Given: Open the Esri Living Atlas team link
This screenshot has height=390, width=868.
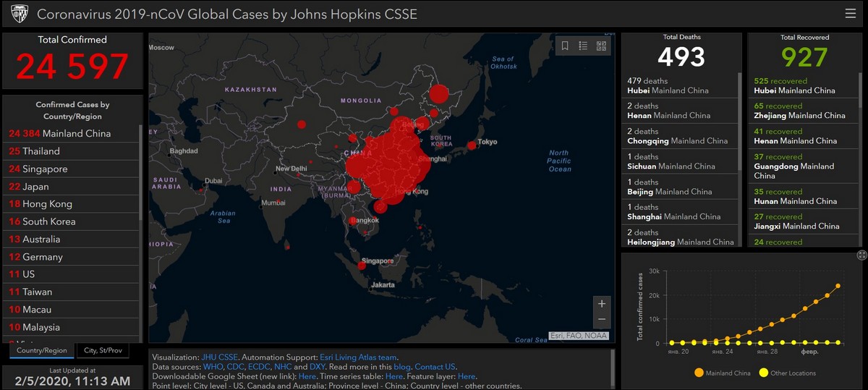Looking at the screenshot, I should click(x=359, y=357).
